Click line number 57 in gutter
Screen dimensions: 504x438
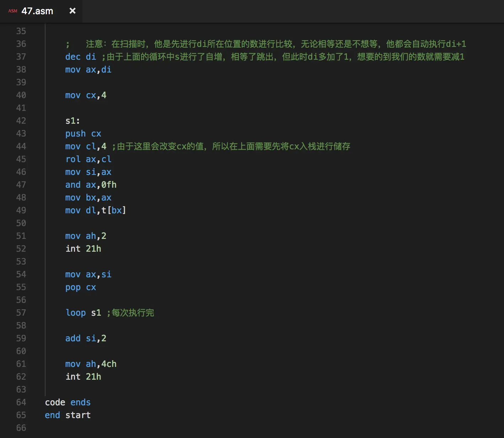coord(21,313)
